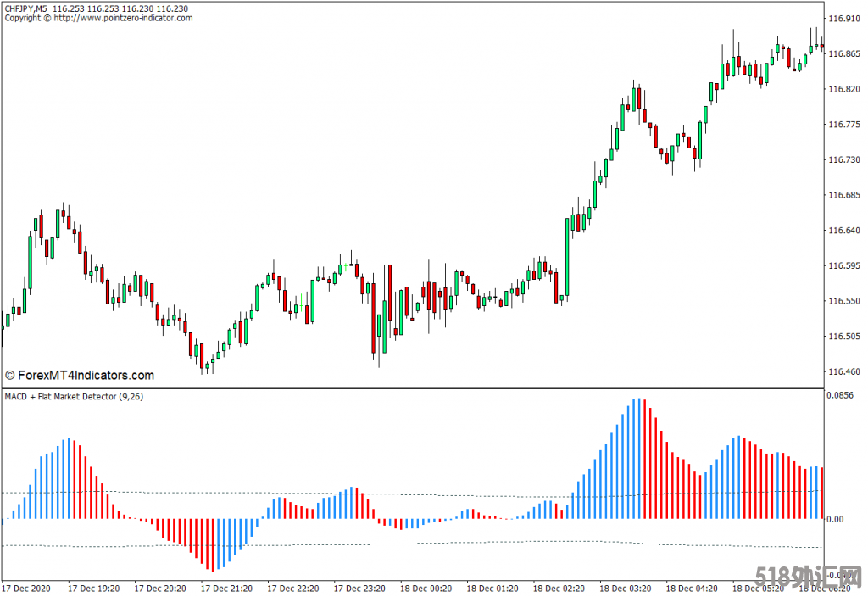Select the 116.775 price level label
The width and height of the screenshot is (868, 597).
coord(843,125)
